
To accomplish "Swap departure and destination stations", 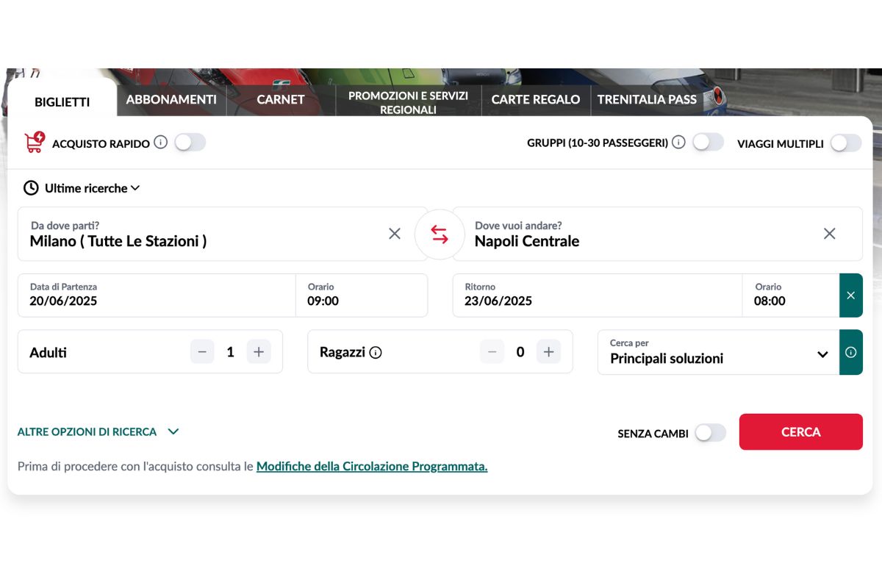I will (x=440, y=234).
